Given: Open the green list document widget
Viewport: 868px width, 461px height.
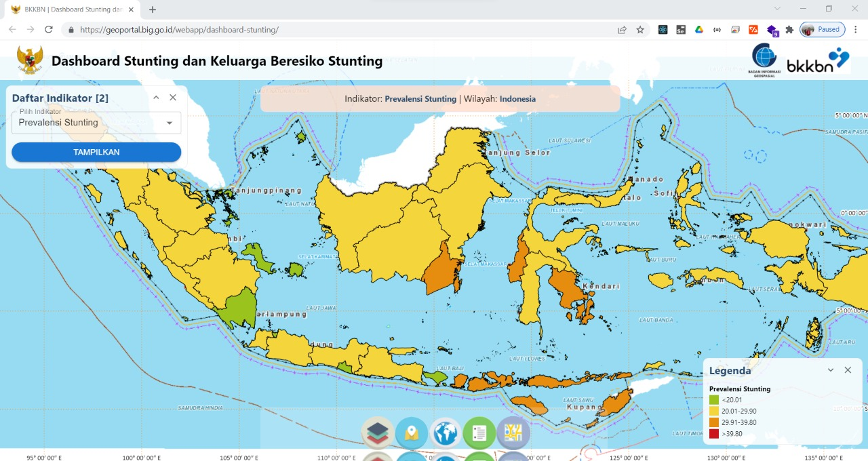Looking at the screenshot, I should point(479,433).
